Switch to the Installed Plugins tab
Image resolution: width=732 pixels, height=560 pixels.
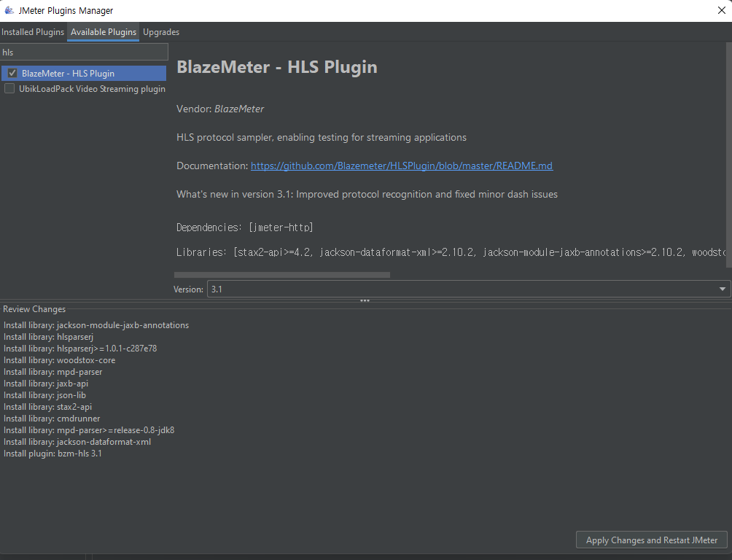(33, 32)
